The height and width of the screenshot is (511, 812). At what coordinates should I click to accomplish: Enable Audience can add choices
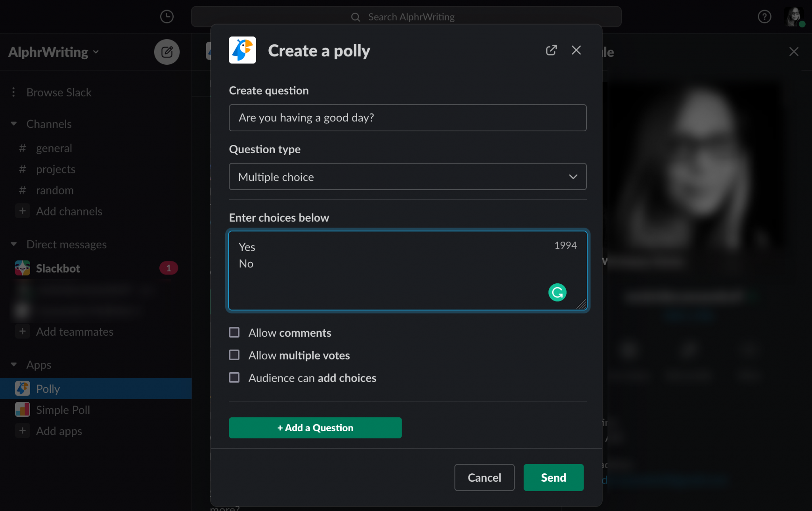234,378
